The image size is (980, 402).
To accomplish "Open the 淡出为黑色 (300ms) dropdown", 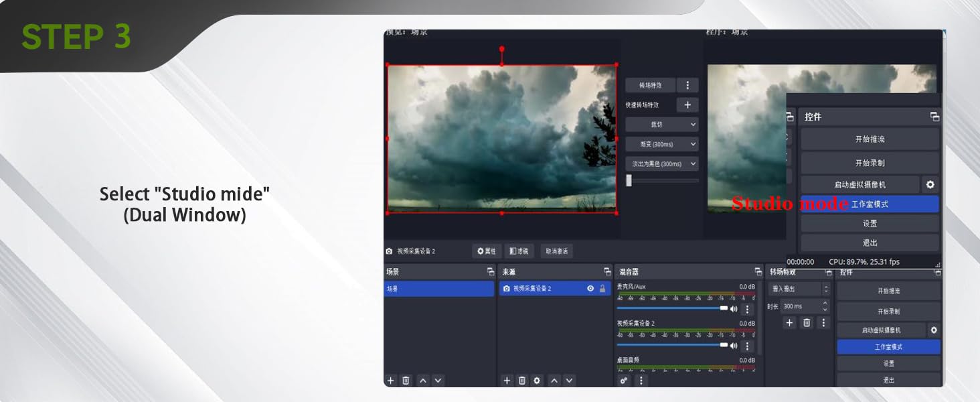I will pyautogui.click(x=661, y=163).
